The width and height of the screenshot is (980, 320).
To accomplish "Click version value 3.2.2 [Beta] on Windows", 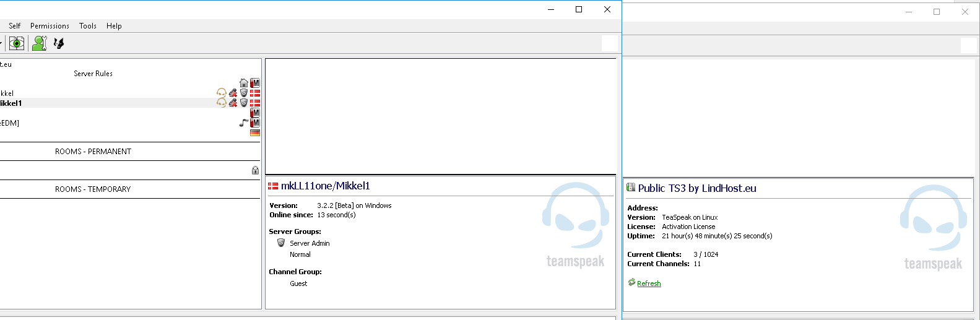I will (x=354, y=205).
